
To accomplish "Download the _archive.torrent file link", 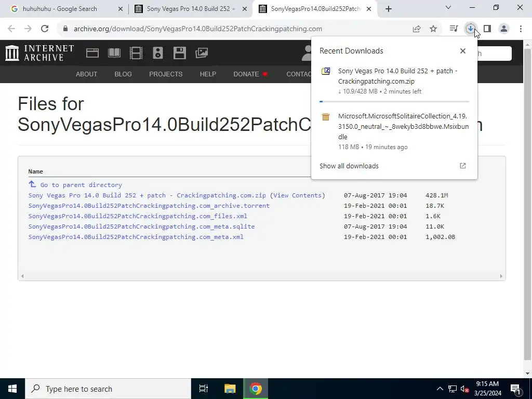I will (x=149, y=206).
